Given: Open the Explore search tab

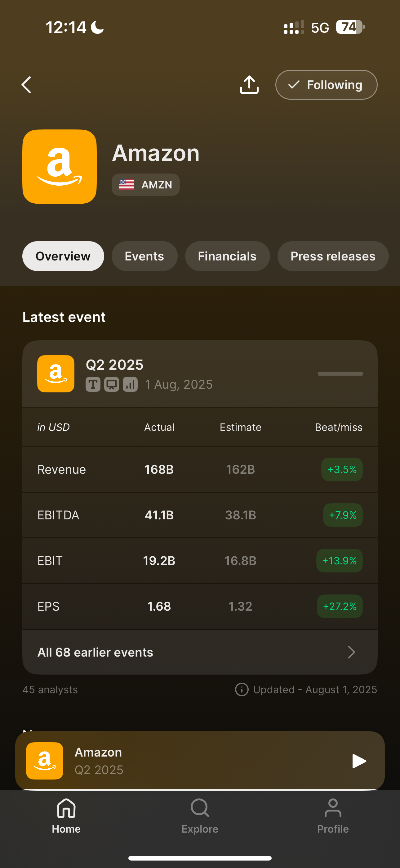Looking at the screenshot, I should [x=200, y=816].
